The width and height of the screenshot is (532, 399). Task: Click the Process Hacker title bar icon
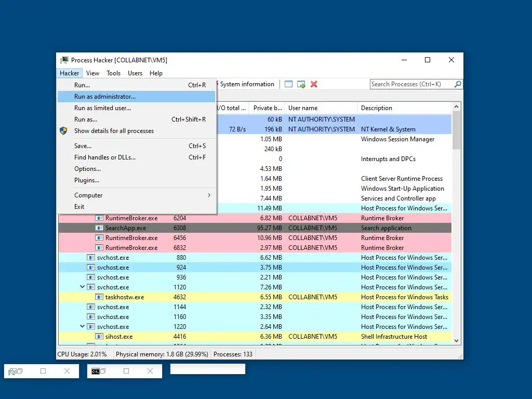click(64, 60)
